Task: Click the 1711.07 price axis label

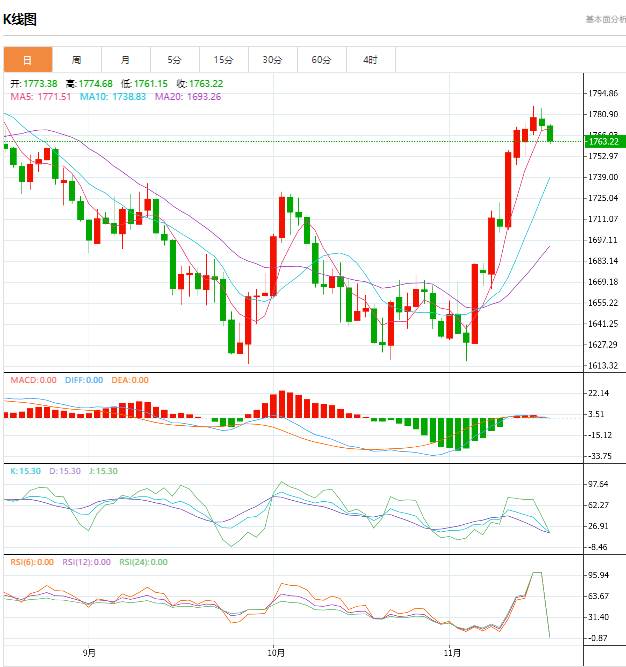Action: 603,219
